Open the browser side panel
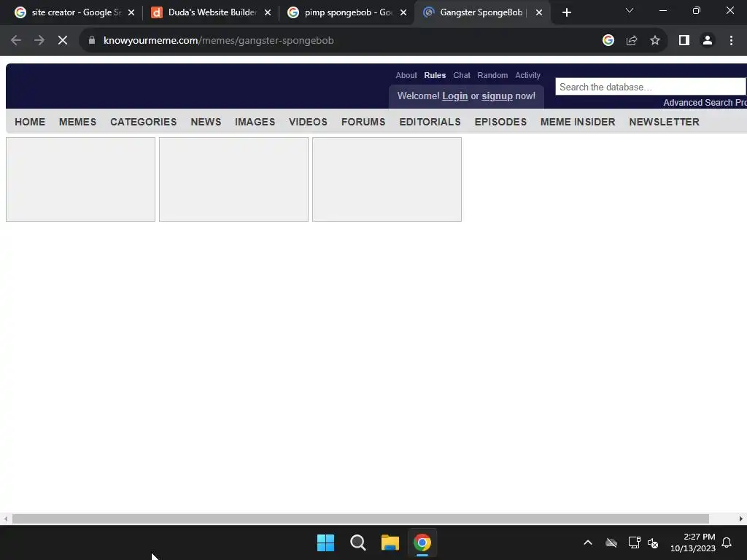747x560 pixels. pos(684,41)
